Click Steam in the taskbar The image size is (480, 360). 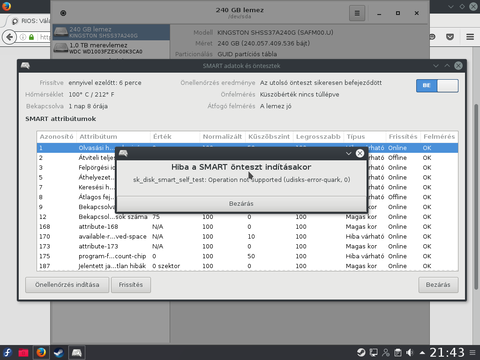[x=59, y=353]
